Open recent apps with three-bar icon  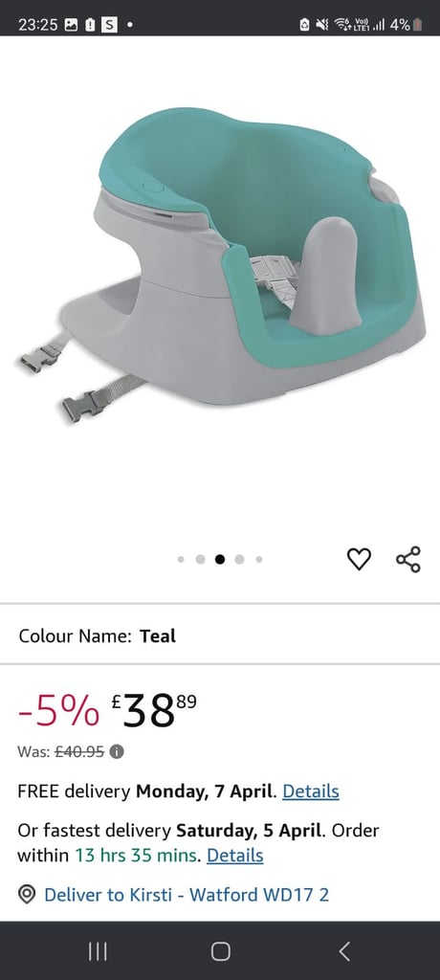click(x=98, y=951)
